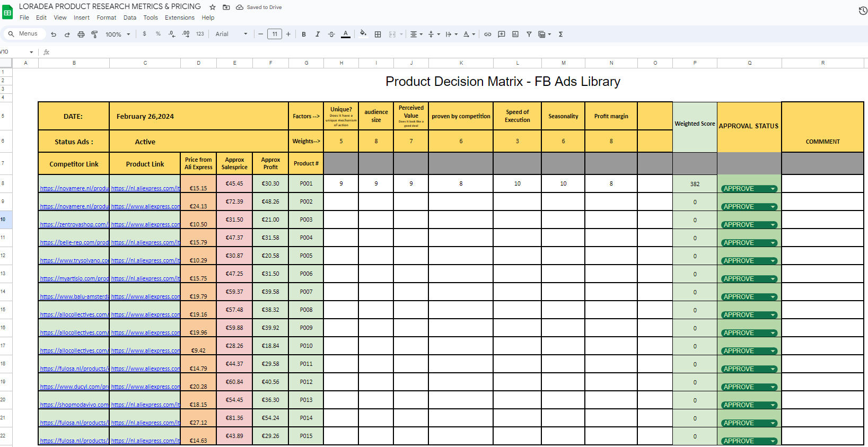868x447 pixels.
Task: Open the Help menu
Action: tap(208, 17)
